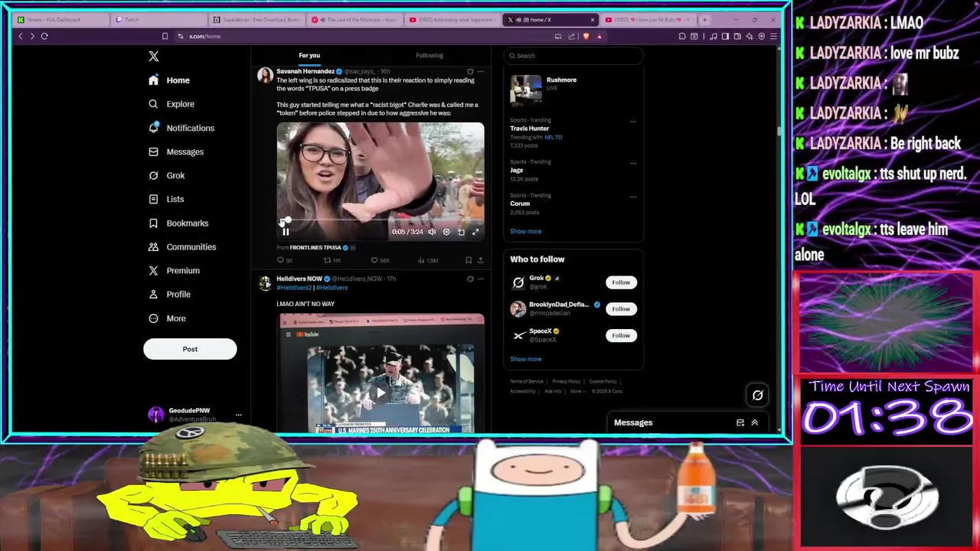This screenshot has height=551, width=980.
Task: Open video settings gear icon
Action: [x=446, y=232]
